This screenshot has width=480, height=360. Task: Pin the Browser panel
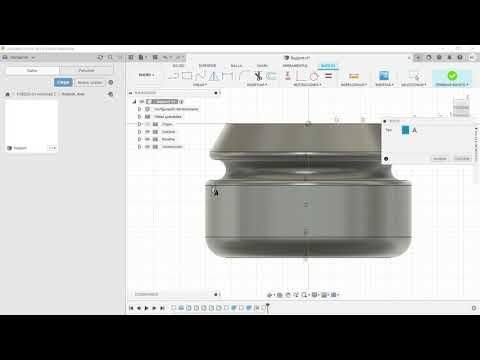click(216, 93)
